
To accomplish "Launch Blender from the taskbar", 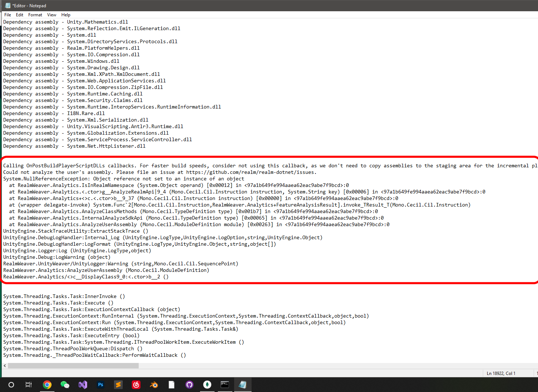I will click(154, 385).
